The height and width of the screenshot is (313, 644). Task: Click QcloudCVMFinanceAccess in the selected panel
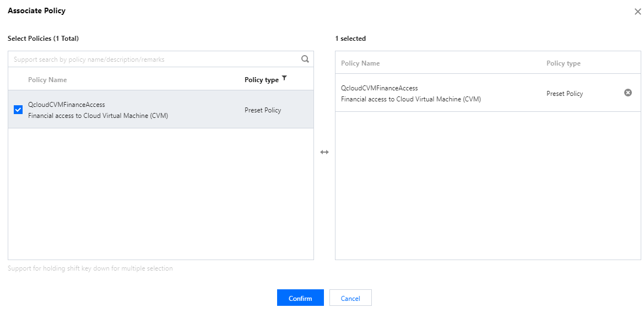380,88
